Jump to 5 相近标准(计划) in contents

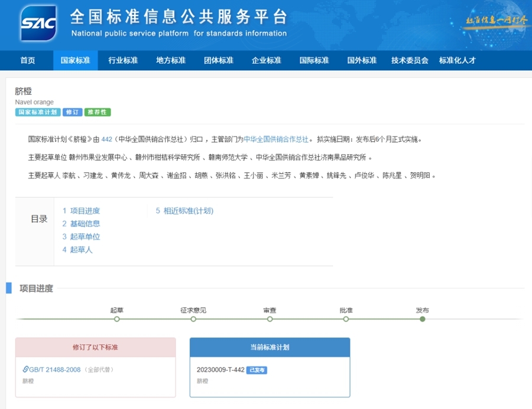(x=184, y=210)
